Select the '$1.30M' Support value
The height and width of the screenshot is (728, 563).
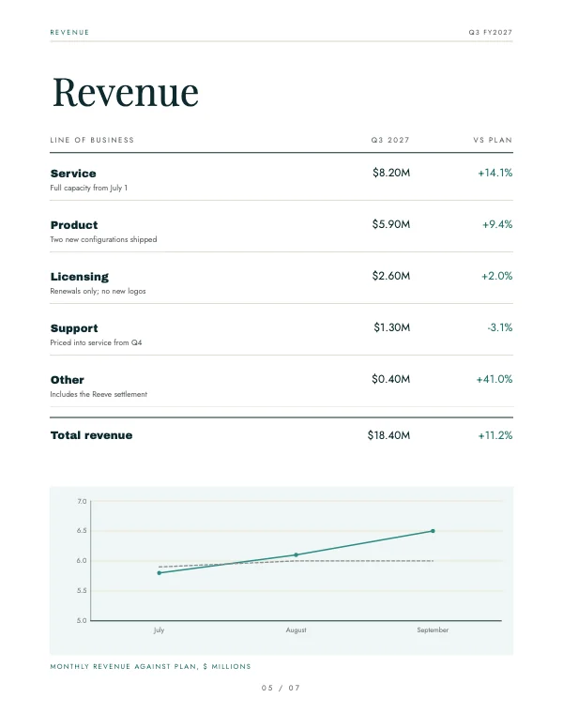(x=392, y=327)
